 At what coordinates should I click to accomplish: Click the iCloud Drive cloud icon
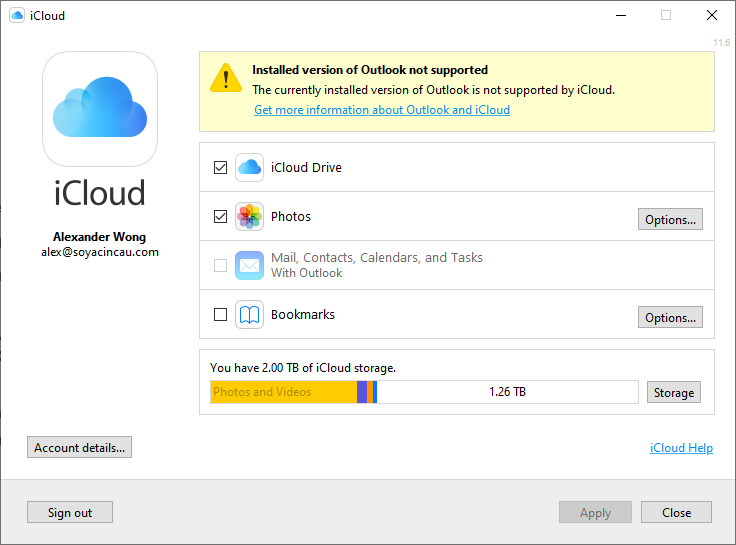click(249, 167)
